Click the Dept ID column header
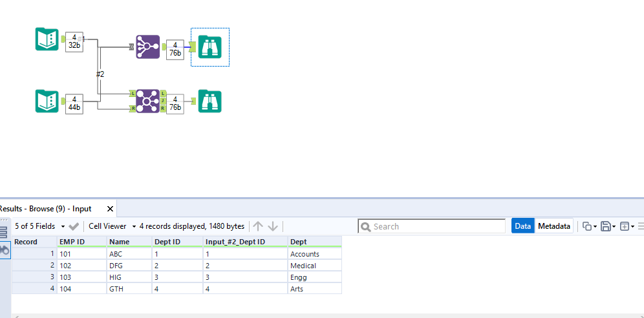 [x=177, y=242]
